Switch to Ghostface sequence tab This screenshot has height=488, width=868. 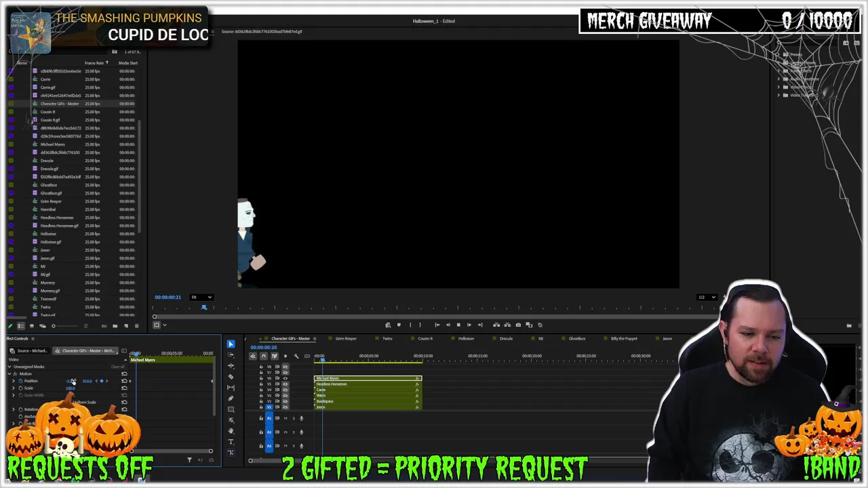577,338
